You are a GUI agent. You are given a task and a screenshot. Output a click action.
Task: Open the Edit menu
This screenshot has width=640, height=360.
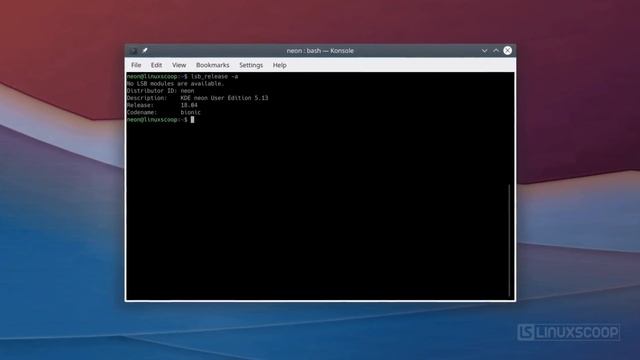[156, 65]
